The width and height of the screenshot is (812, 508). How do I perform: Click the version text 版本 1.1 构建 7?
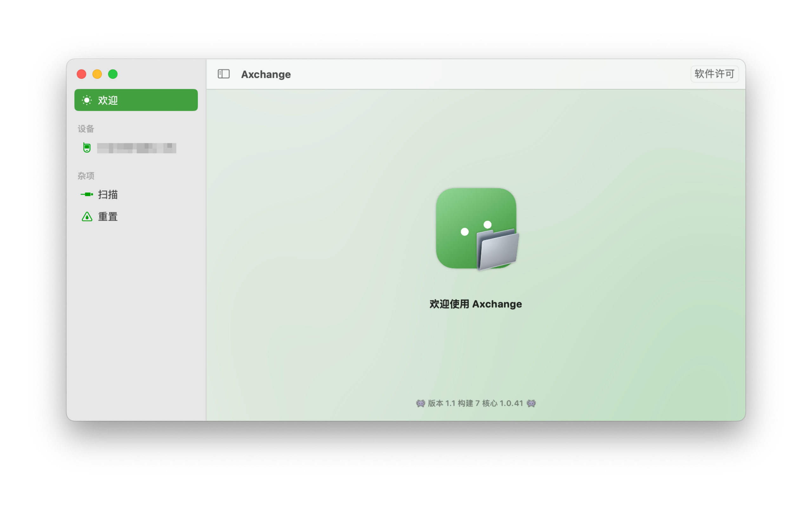point(453,403)
